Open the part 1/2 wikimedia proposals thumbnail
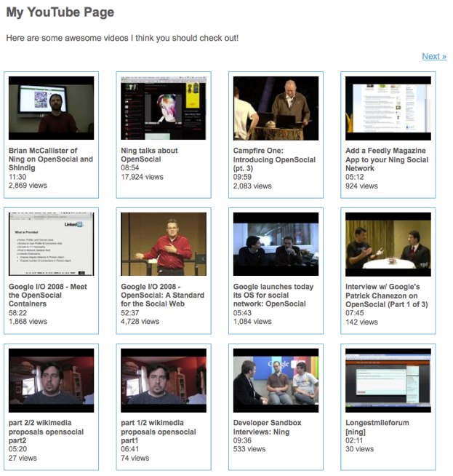 [164, 381]
